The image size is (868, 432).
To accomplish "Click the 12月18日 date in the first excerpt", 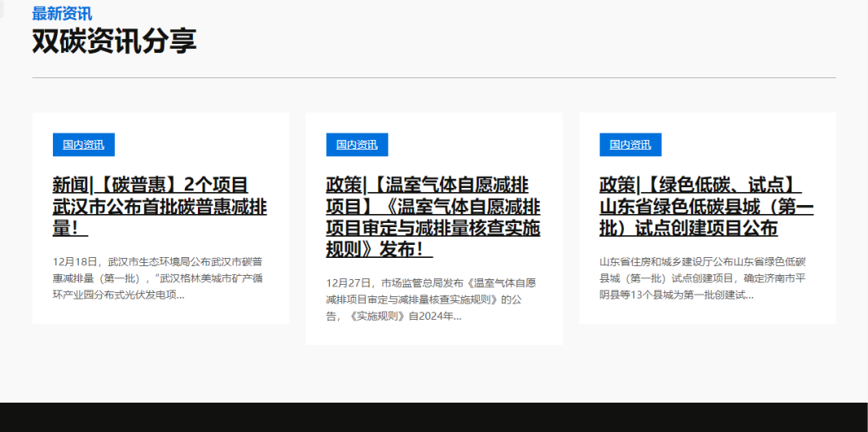I will click(75, 262).
